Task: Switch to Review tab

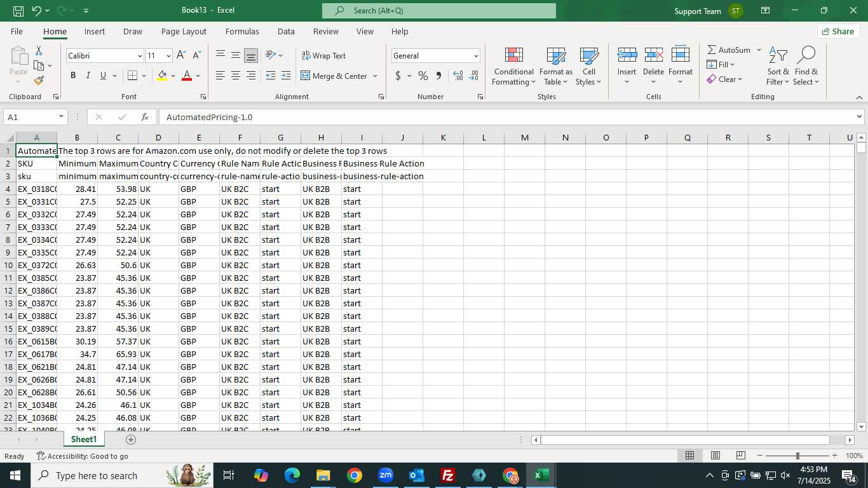Action: pos(326,31)
